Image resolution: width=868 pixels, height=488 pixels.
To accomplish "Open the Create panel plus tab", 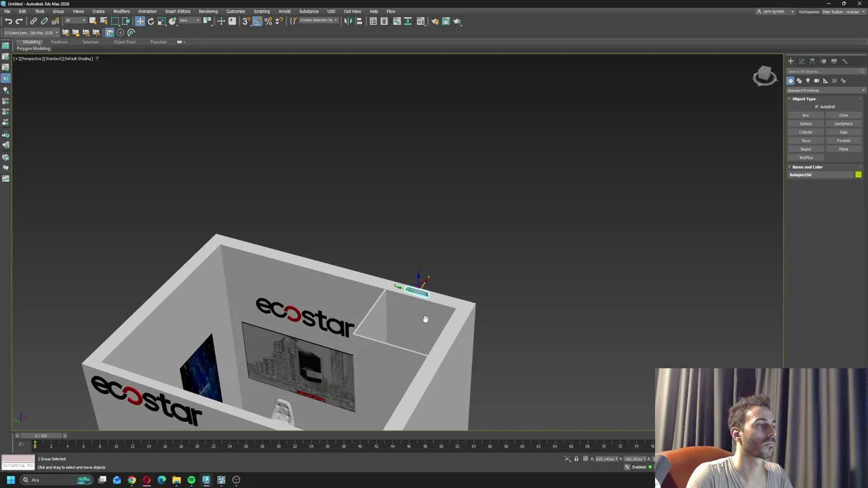I will coord(791,61).
